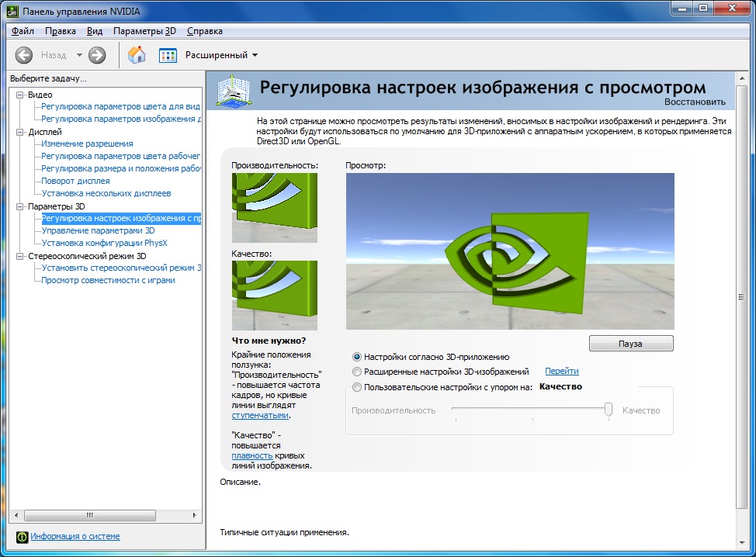The height and width of the screenshot is (557, 756).
Task: Open the Home page icon
Action: point(137,55)
